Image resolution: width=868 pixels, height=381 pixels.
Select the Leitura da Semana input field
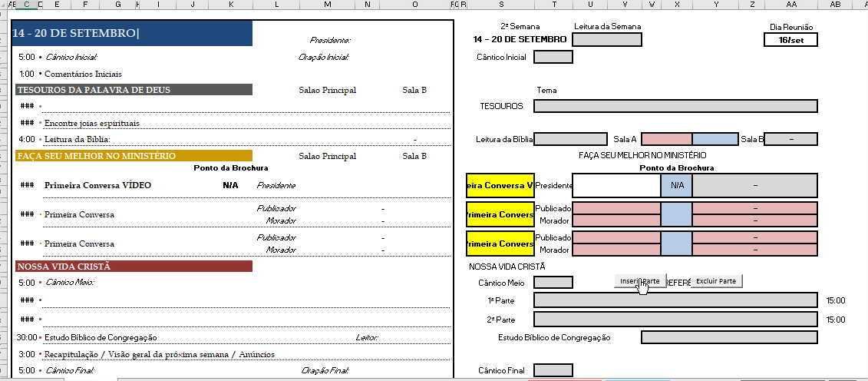tap(607, 40)
